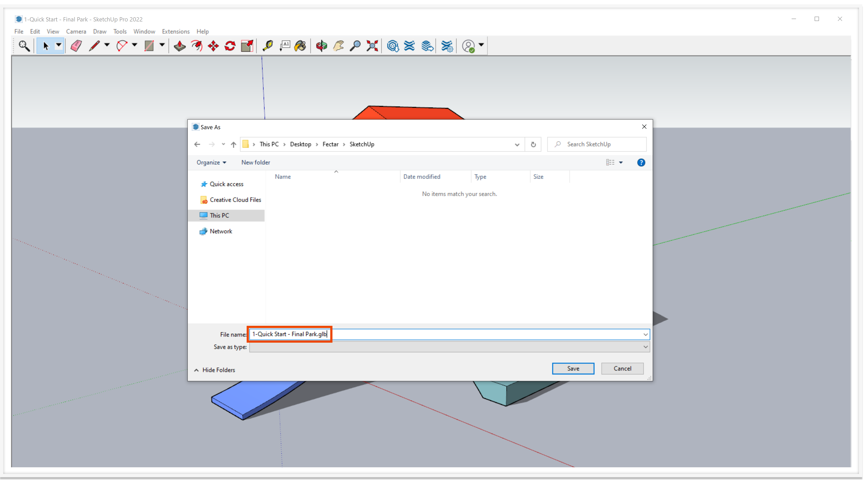Open the Organize dropdown menu

[x=211, y=162]
